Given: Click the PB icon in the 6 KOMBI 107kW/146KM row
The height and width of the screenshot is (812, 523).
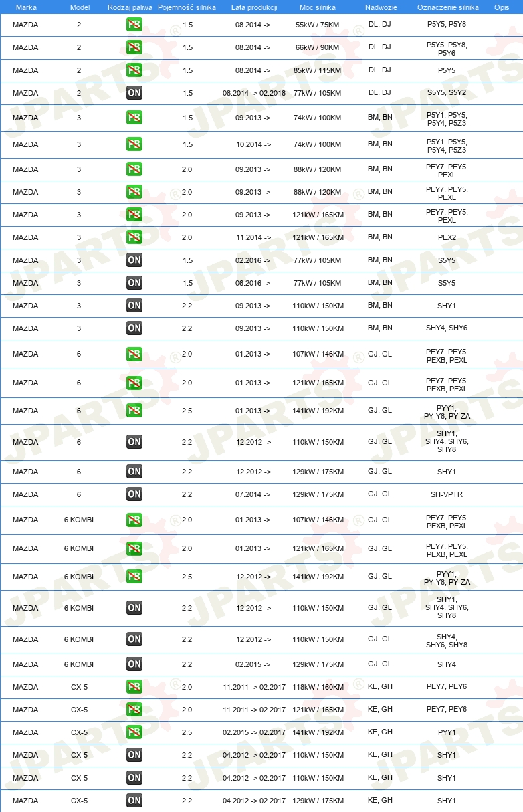Looking at the screenshot, I should [x=134, y=520].
